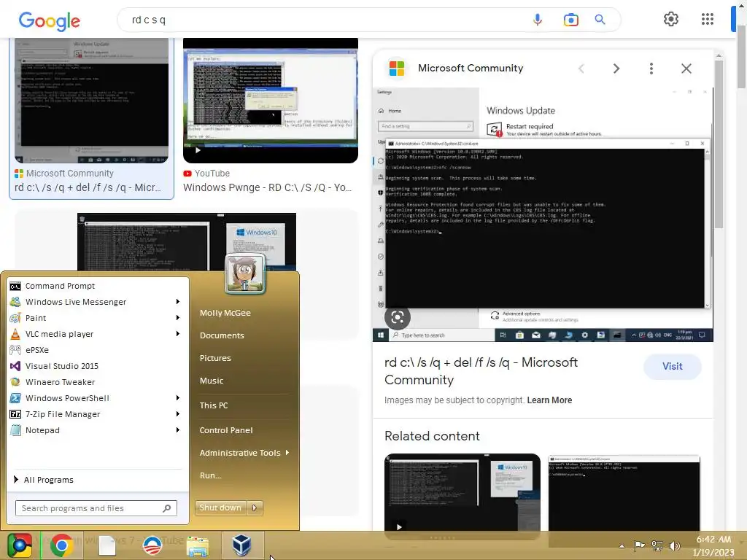This screenshot has width=747, height=560.
Task: Go to the next image in preview panel
Action: (616, 69)
